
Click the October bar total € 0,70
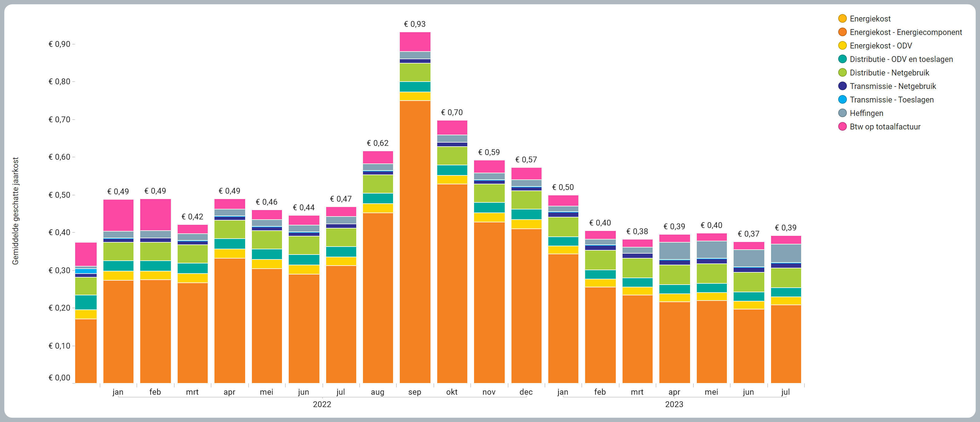click(452, 113)
